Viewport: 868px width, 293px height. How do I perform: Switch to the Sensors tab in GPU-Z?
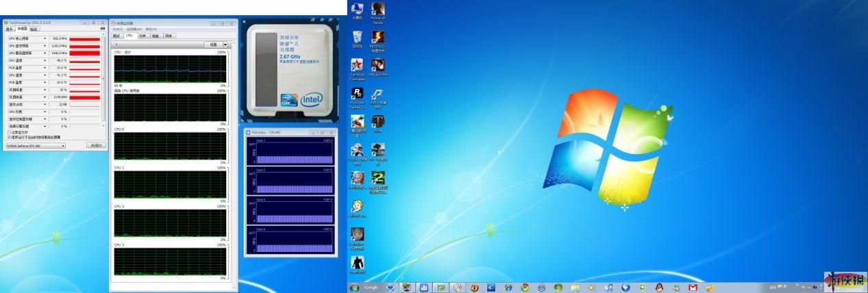click(22, 29)
